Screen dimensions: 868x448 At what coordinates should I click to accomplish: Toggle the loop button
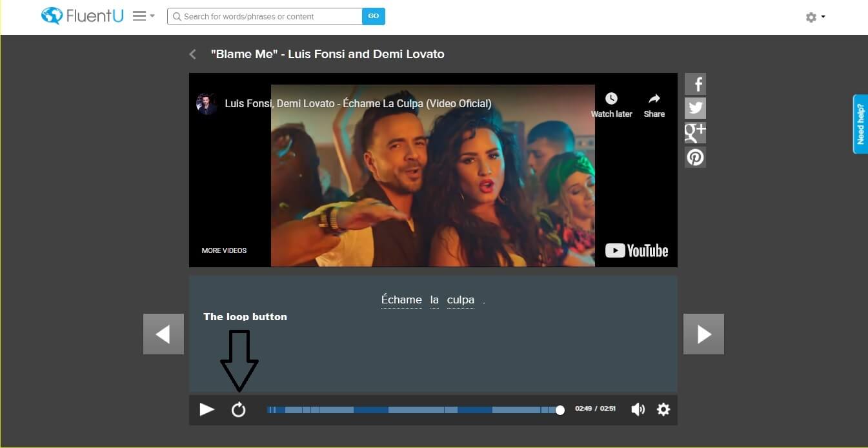pyautogui.click(x=239, y=409)
